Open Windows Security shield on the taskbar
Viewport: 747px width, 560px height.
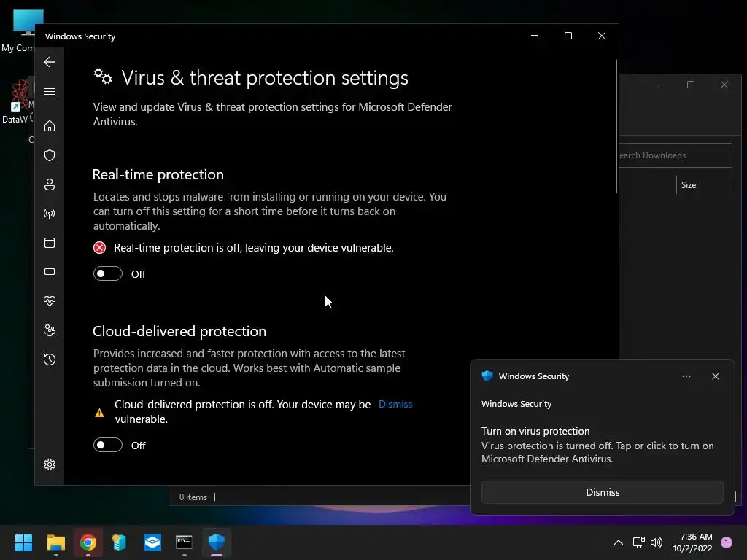coord(216,542)
